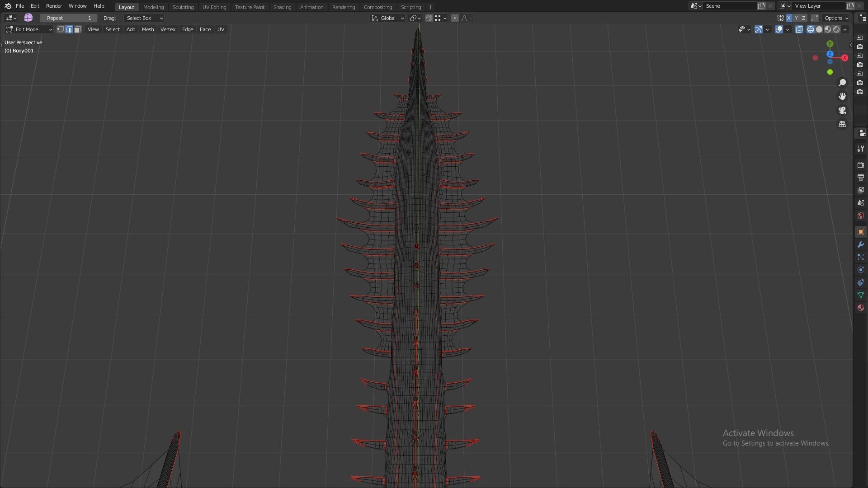Open Tool properties tab
Image resolution: width=868 pixels, height=488 pixels.
(x=861, y=149)
